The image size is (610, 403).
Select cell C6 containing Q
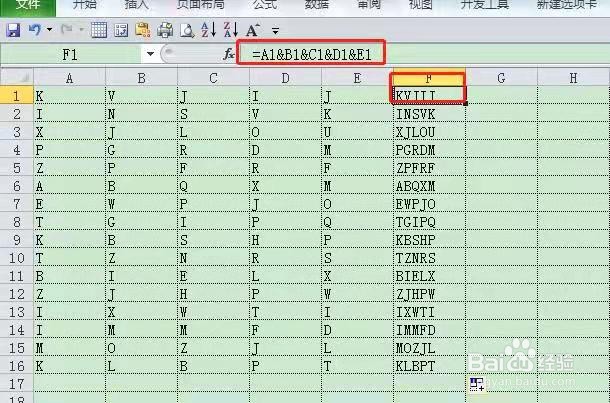[x=213, y=186]
